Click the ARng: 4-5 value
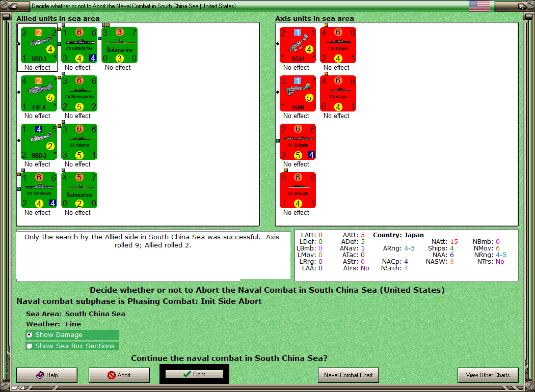 (399, 248)
